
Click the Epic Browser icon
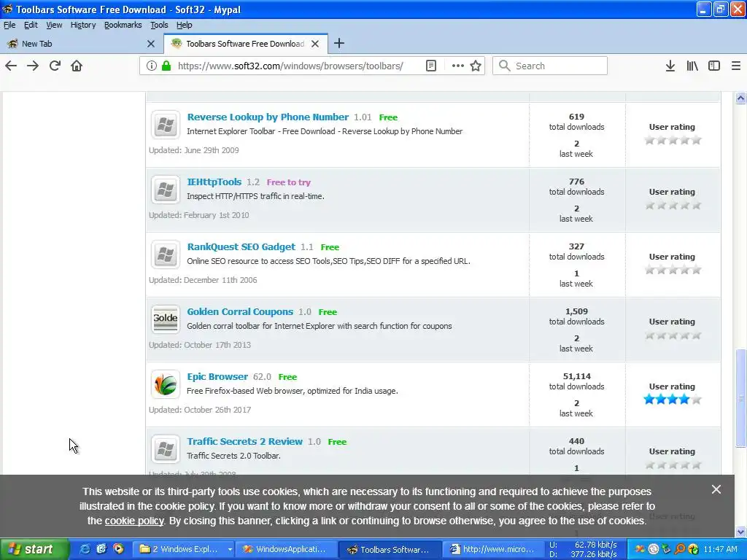coord(166,384)
